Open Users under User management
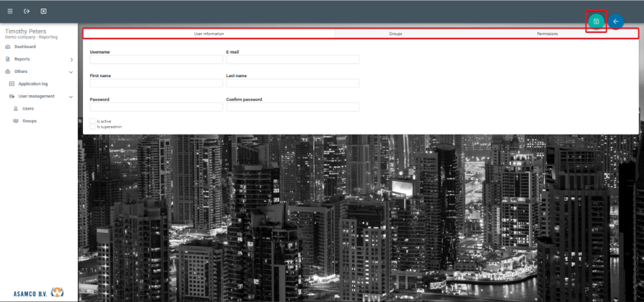644x302 pixels. point(28,109)
